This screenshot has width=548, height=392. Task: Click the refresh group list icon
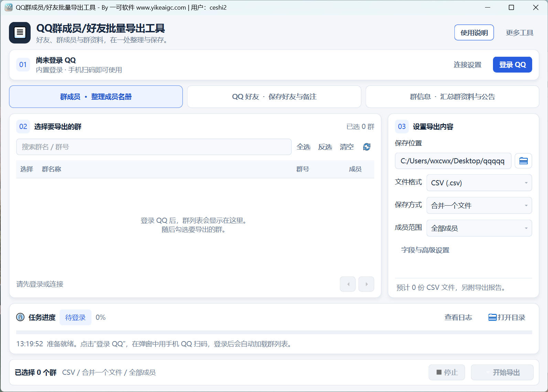(x=367, y=147)
